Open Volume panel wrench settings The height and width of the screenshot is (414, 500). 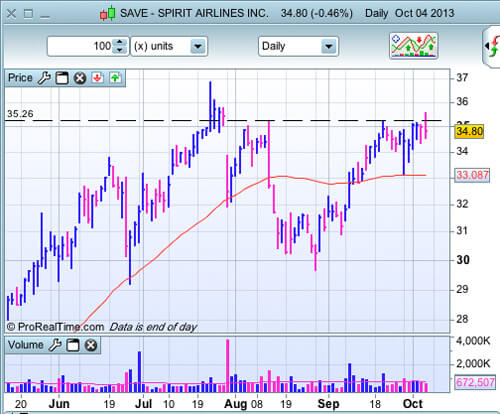pyautogui.click(x=55, y=345)
